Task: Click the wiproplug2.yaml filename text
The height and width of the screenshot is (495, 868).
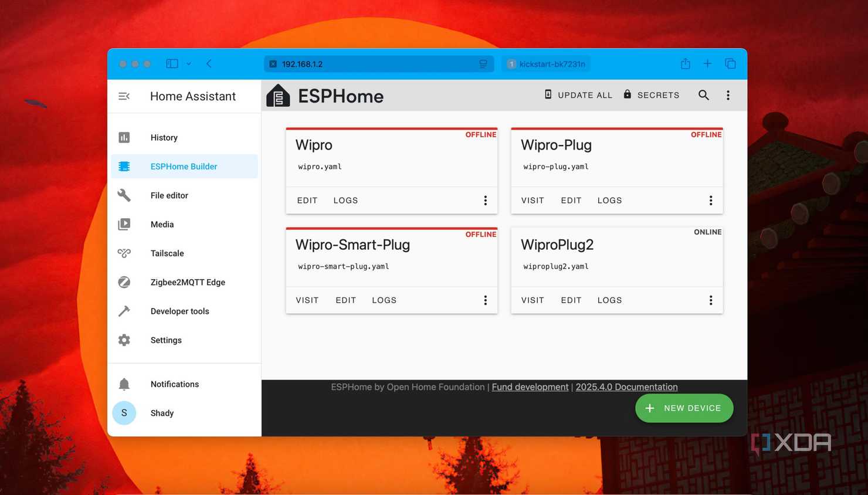Action: (x=556, y=266)
